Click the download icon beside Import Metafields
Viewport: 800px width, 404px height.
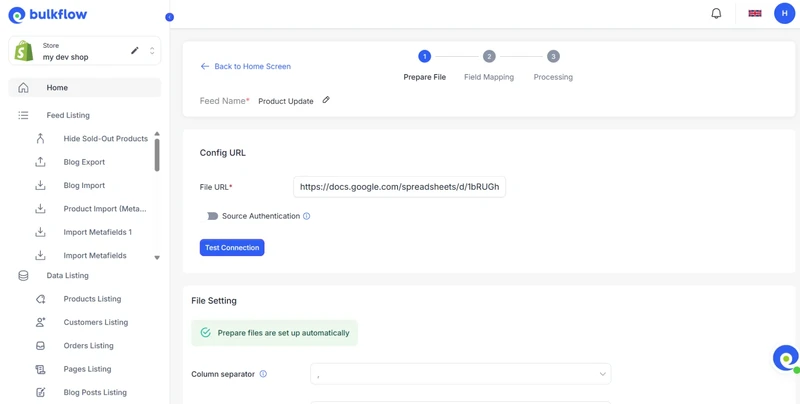pyautogui.click(x=40, y=256)
